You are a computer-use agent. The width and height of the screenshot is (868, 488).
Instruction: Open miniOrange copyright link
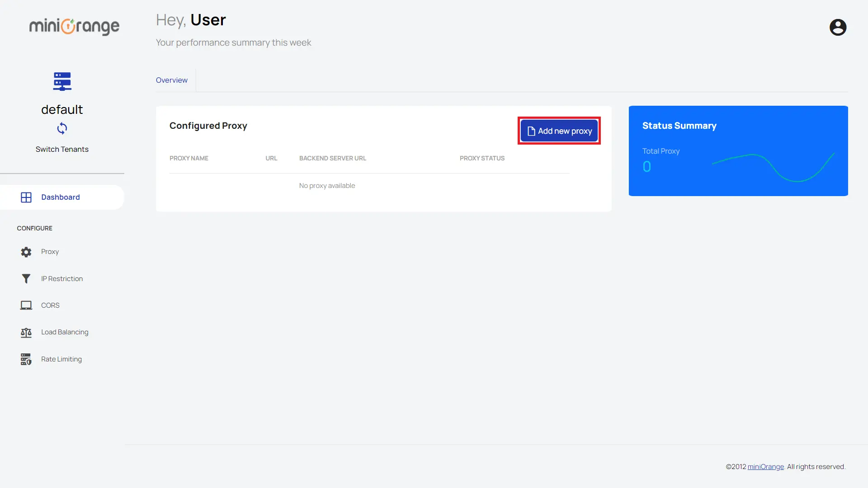point(765,467)
